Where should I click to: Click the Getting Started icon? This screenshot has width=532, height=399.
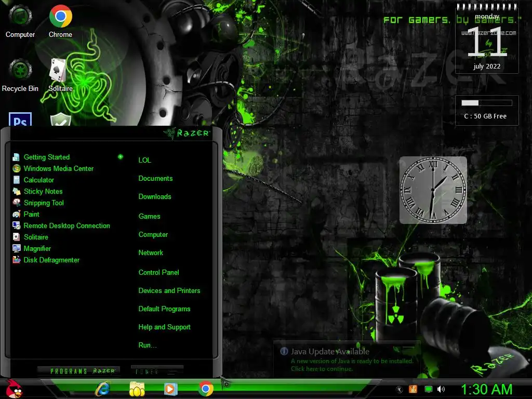pyautogui.click(x=16, y=157)
